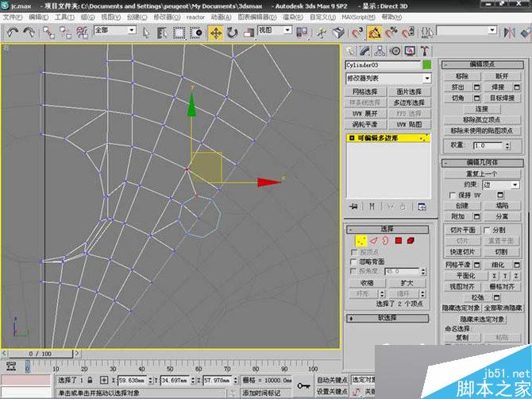The height and width of the screenshot is (399, 532).
Task: Select the Select and Link tool
Action: 48,33
